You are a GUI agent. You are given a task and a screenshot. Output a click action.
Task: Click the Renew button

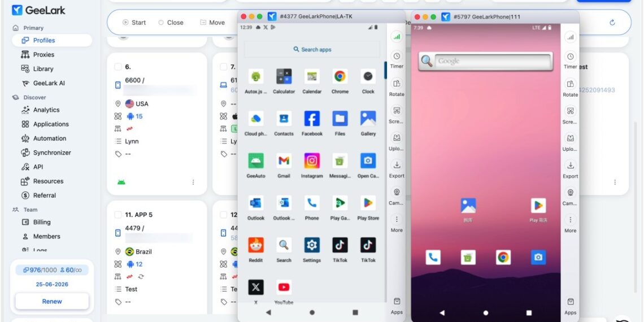[x=52, y=301]
